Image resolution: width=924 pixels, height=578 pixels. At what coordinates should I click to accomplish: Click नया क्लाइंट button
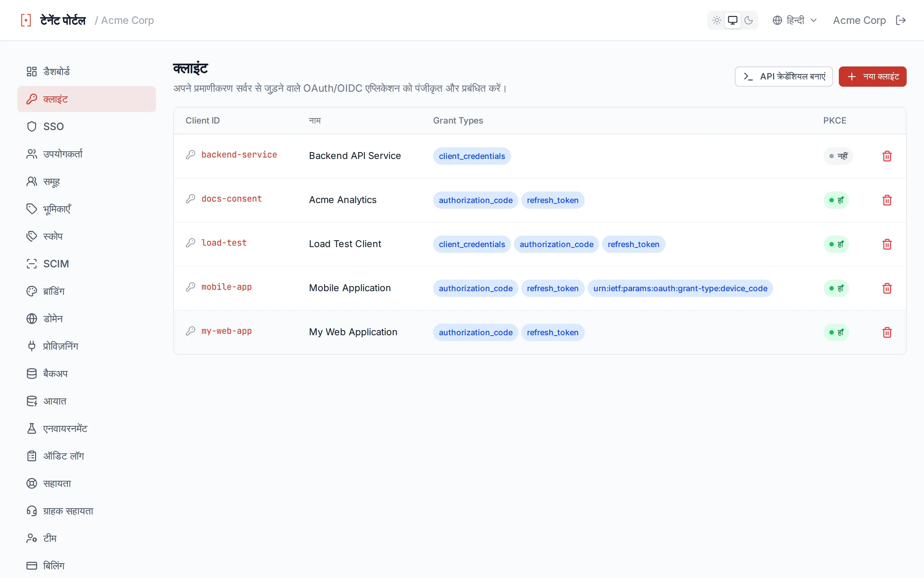872,77
